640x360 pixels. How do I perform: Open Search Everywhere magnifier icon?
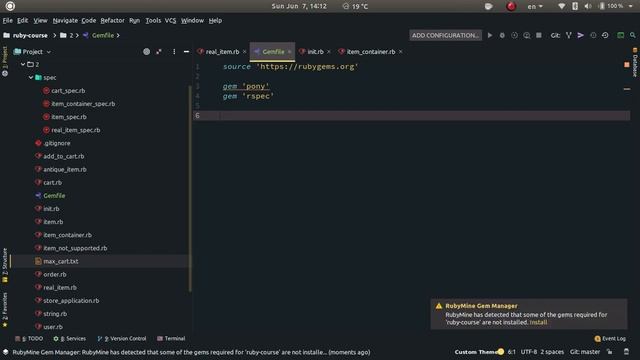633,36
